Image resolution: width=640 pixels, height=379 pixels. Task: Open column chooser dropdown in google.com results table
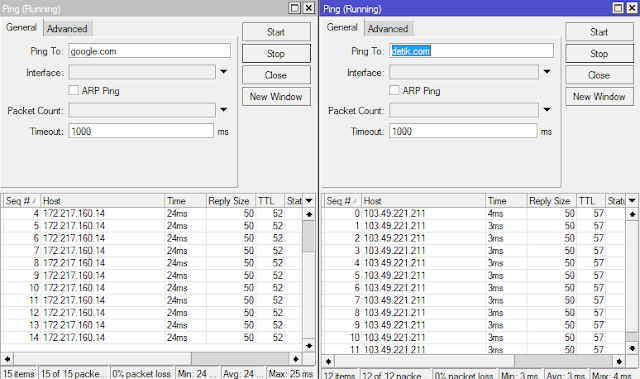tap(309, 201)
